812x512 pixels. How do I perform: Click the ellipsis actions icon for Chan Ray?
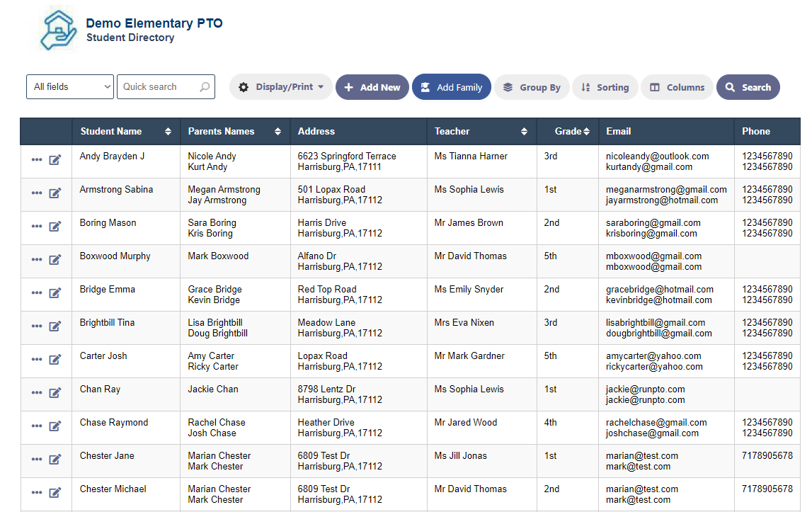point(36,392)
